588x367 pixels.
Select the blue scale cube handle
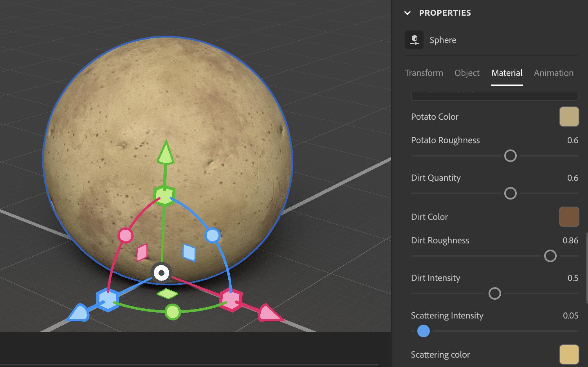pyautogui.click(x=108, y=299)
